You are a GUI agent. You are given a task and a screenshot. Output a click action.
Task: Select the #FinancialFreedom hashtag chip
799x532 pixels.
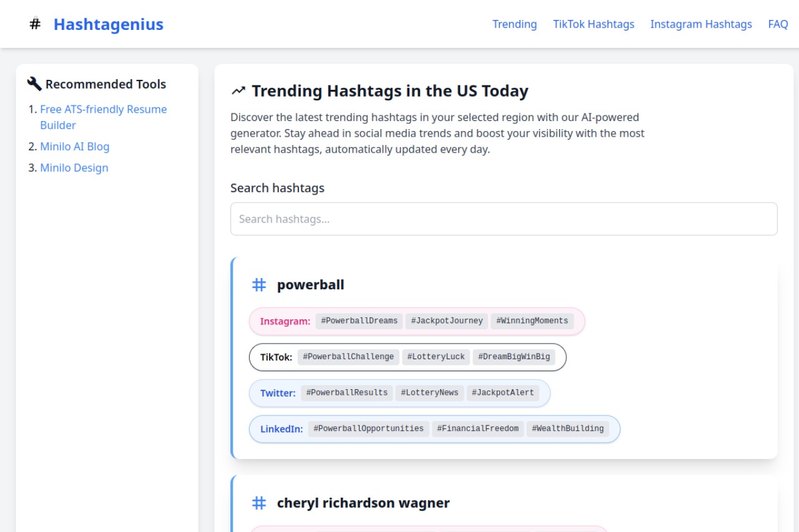(478, 429)
